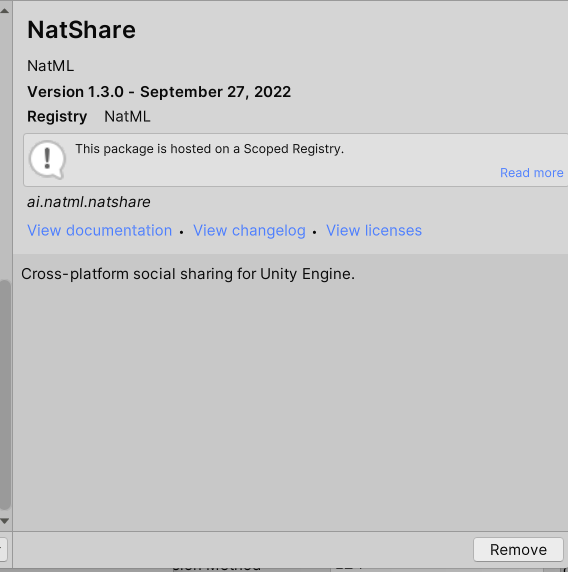Remove the NatShare package
The width and height of the screenshot is (568, 572).
pyautogui.click(x=518, y=549)
